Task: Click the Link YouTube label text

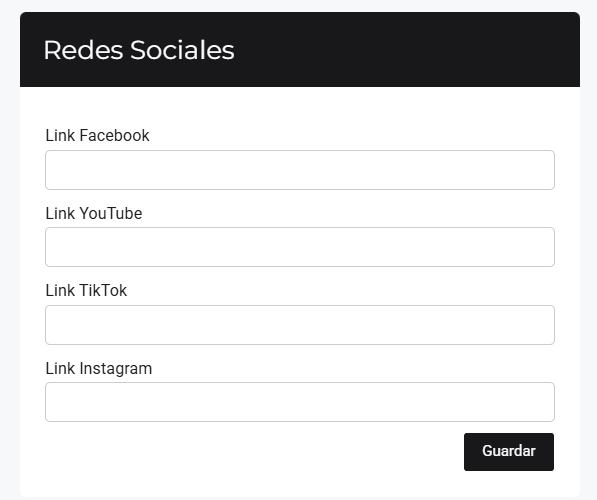Action: pos(94,213)
